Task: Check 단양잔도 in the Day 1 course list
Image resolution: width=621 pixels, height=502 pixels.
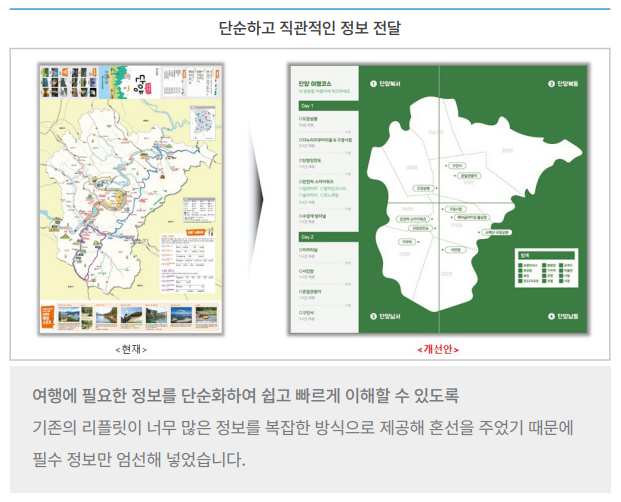Action: [311, 159]
